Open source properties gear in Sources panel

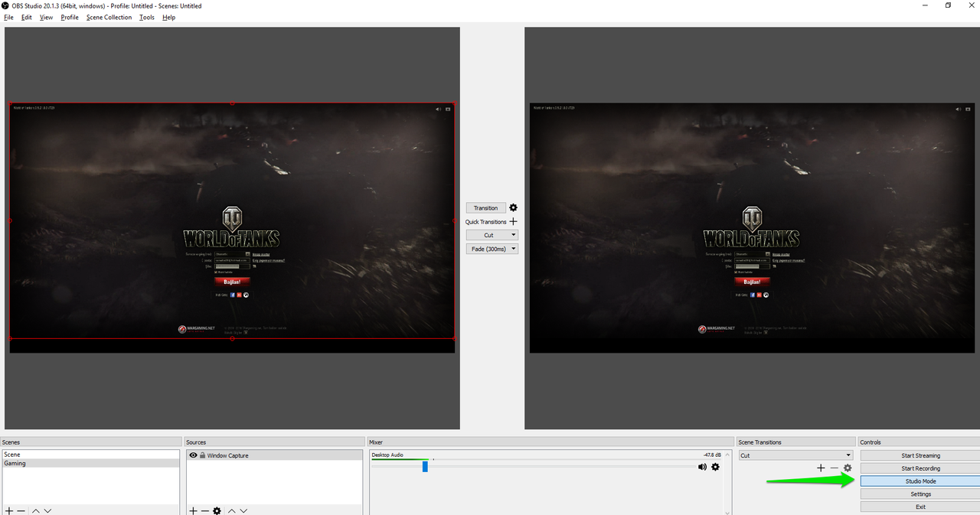coord(217,510)
